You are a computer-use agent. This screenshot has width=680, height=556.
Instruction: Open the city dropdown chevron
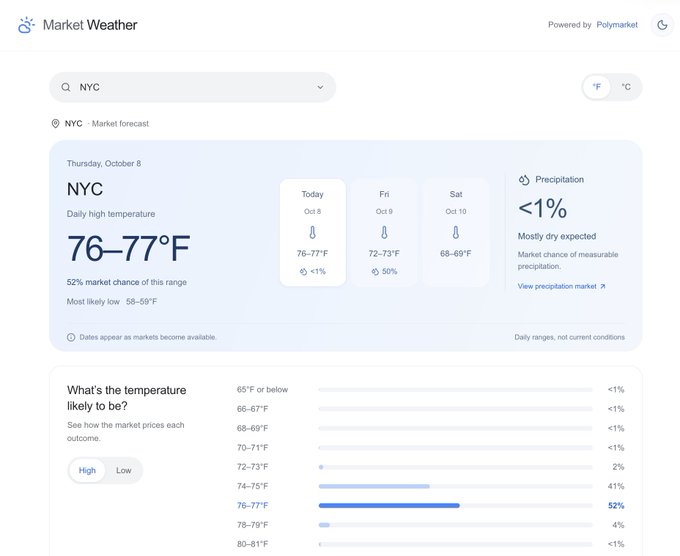[320, 87]
